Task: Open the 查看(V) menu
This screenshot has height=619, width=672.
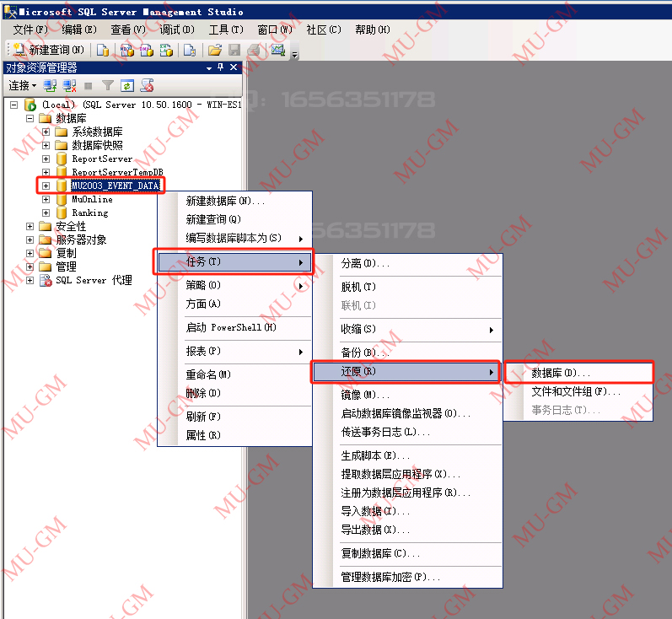Action: coord(128,30)
